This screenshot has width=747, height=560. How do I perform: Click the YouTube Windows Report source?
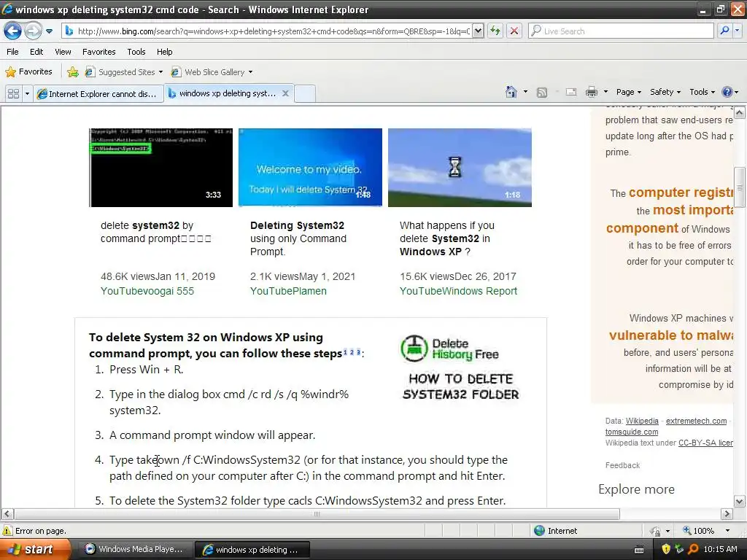[x=458, y=291]
